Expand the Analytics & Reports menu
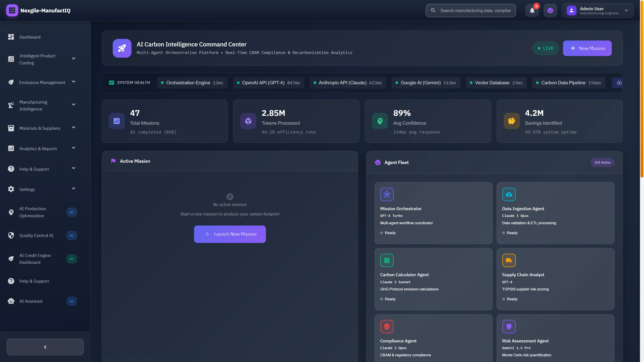644x362 pixels. [38, 148]
